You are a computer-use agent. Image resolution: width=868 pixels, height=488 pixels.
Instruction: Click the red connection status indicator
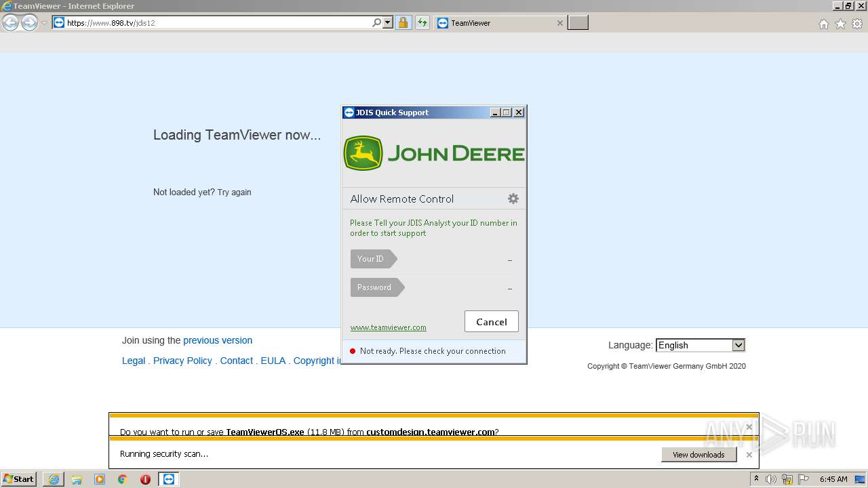pyautogui.click(x=353, y=351)
